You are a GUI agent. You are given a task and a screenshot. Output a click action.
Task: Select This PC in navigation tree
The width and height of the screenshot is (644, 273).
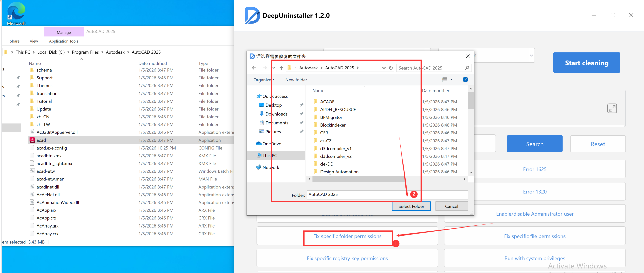(x=270, y=155)
